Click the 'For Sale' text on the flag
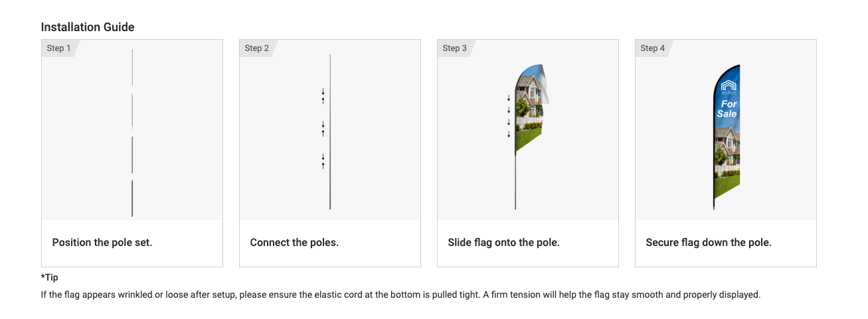The image size is (868, 319). [728, 109]
